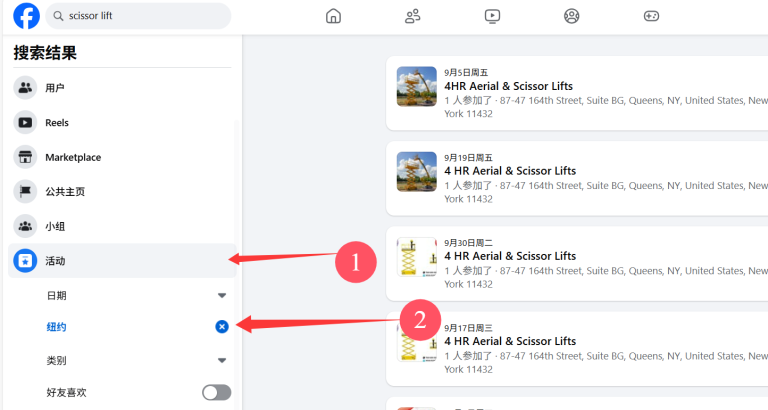Viewport: 768px width, 410px height.
Task: Click the 纽约 location label
Action: (56, 327)
